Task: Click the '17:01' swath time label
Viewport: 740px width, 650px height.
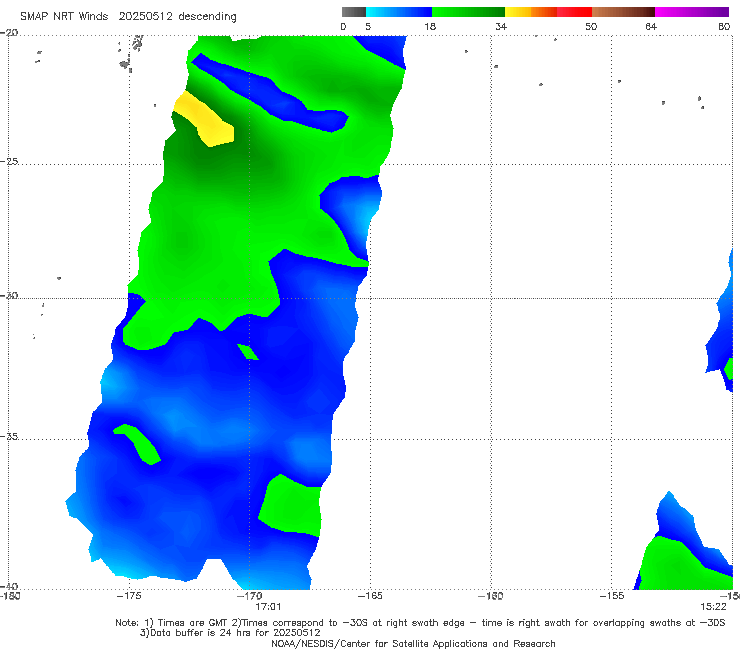Action: pos(268,607)
